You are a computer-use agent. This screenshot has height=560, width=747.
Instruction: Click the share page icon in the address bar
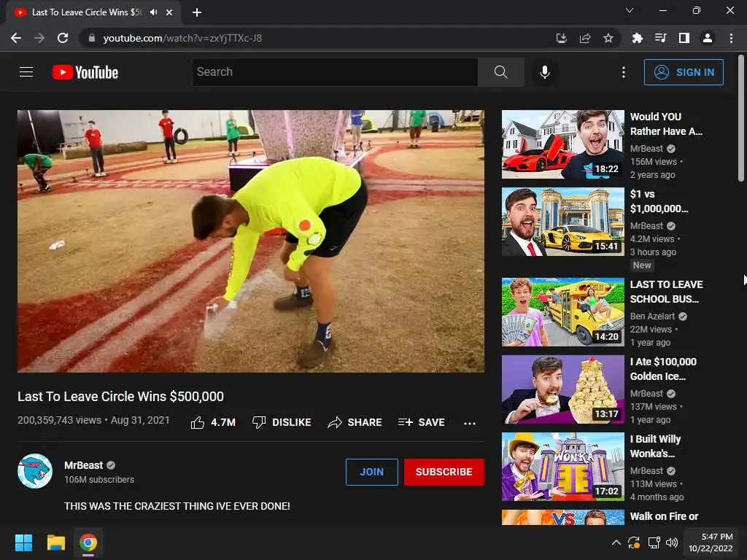point(585,38)
